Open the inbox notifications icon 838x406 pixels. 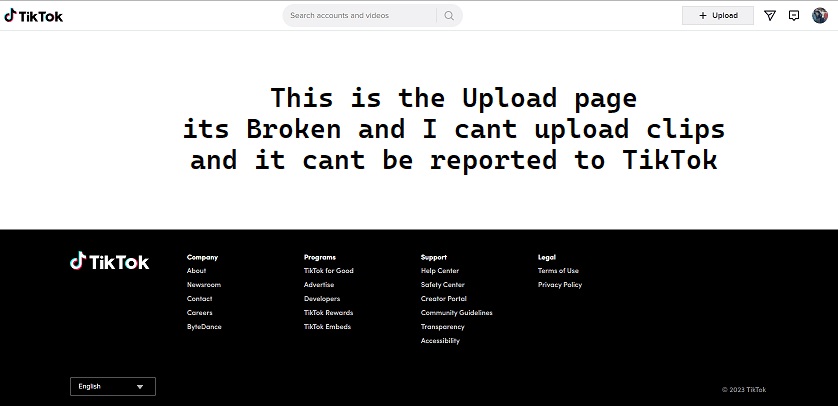coord(794,15)
